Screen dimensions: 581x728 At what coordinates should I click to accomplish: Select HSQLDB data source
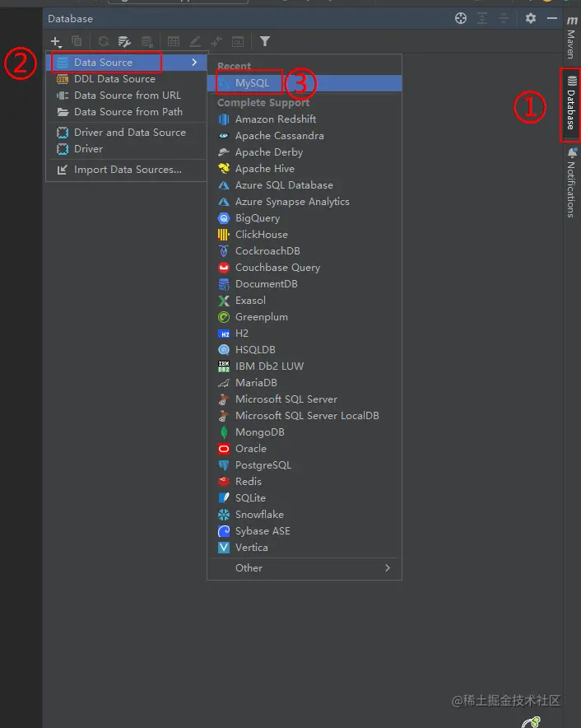[x=304, y=350]
